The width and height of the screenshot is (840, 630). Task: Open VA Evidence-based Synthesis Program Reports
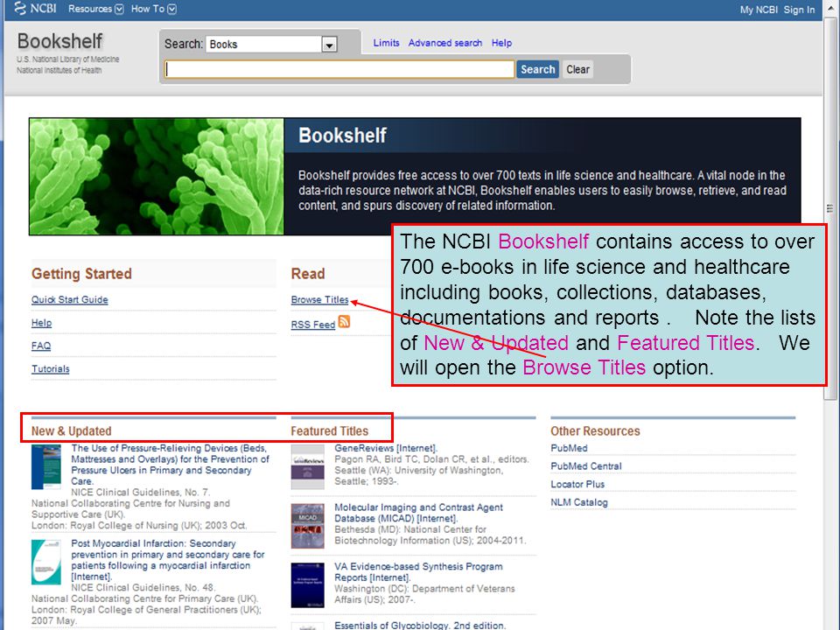point(418,572)
